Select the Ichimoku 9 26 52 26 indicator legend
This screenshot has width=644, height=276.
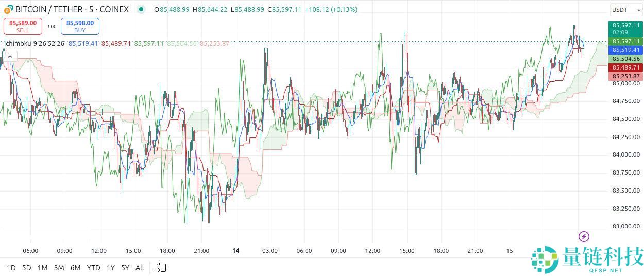(34, 44)
